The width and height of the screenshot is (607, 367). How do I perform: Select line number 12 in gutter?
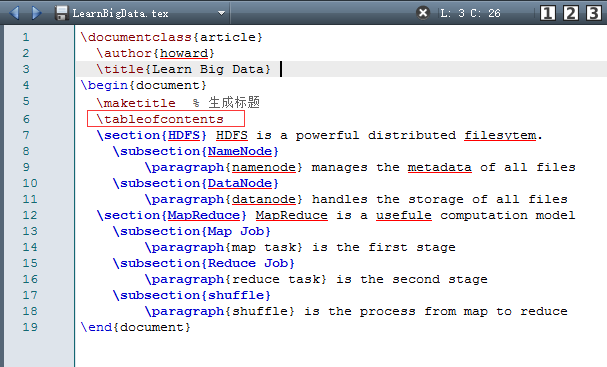[30, 215]
